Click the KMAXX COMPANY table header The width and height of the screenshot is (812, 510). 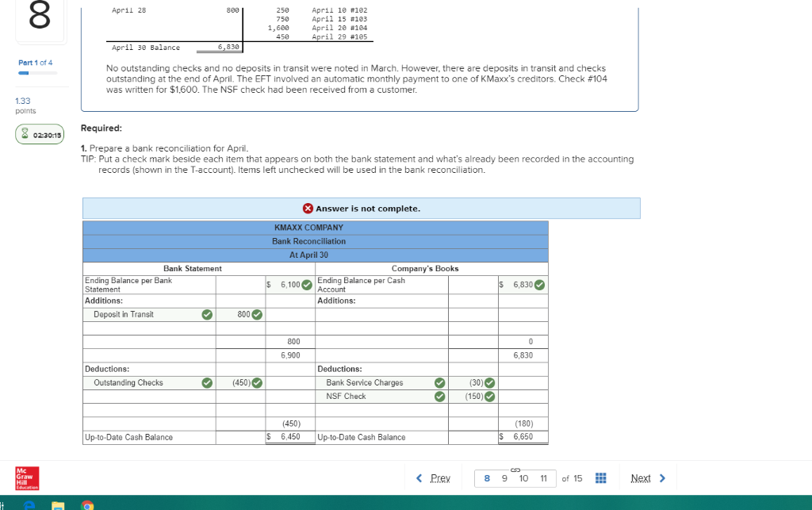coord(316,228)
